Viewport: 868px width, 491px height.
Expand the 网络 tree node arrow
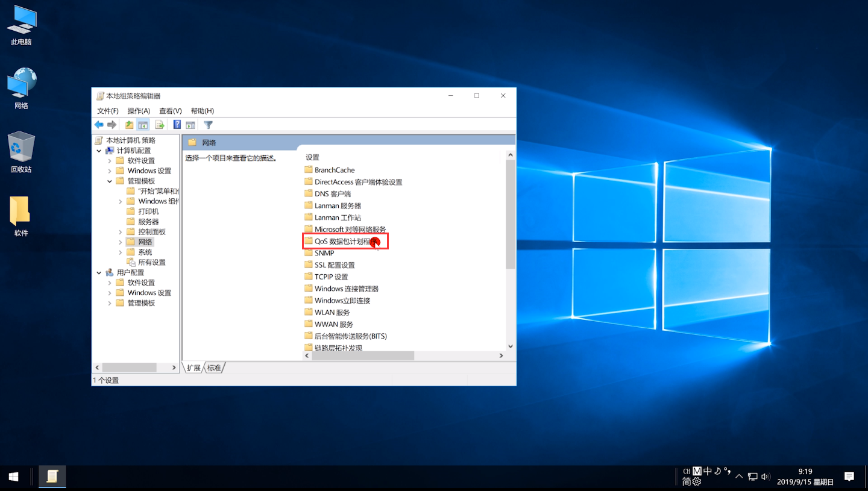(x=121, y=242)
